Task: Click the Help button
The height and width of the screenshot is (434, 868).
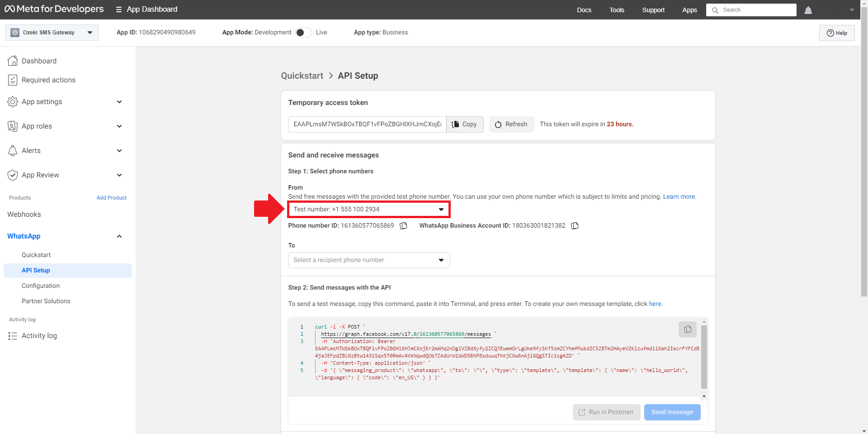Action: [x=837, y=33]
